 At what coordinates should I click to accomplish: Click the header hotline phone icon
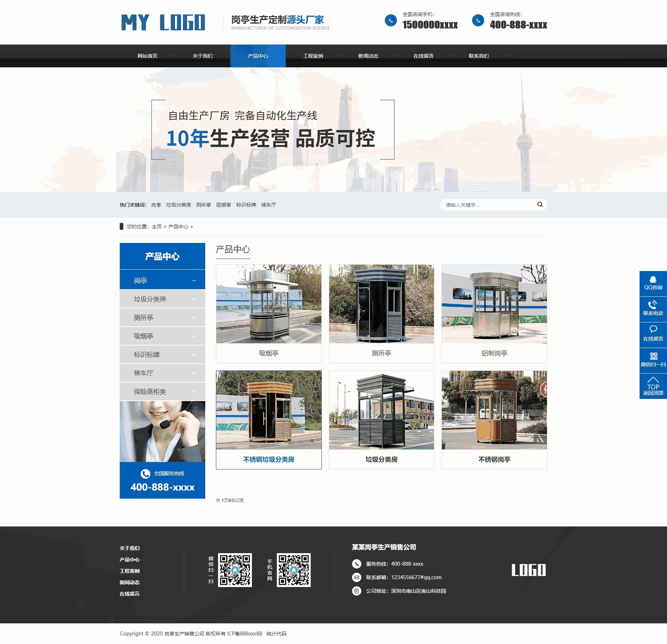coord(478,20)
